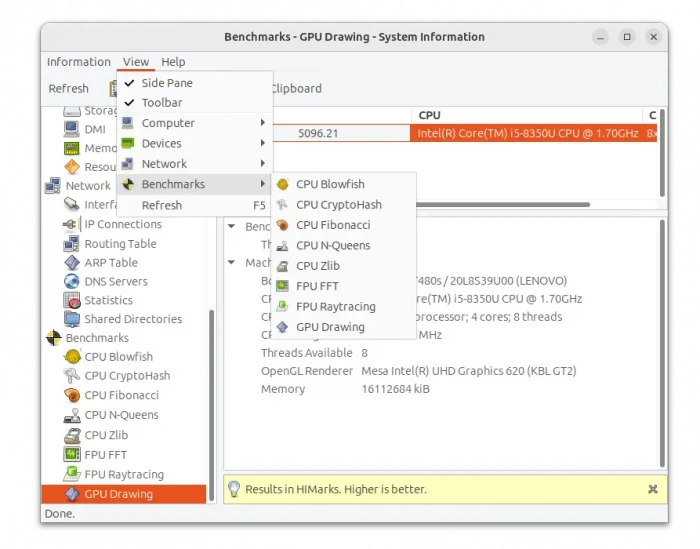700x549 pixels.
Task: Click the CPU N-Queens icon in submenu
Action: (283, 245)
